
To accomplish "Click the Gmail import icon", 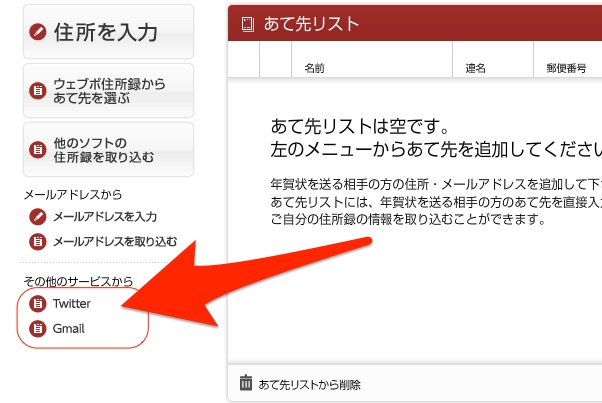I will [38, 329].
